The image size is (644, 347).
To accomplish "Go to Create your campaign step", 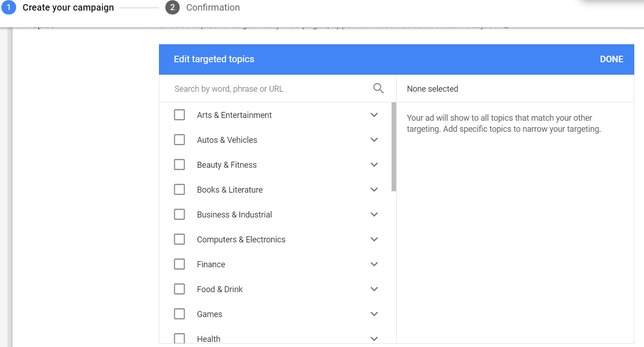I will (x=68, y=7).
